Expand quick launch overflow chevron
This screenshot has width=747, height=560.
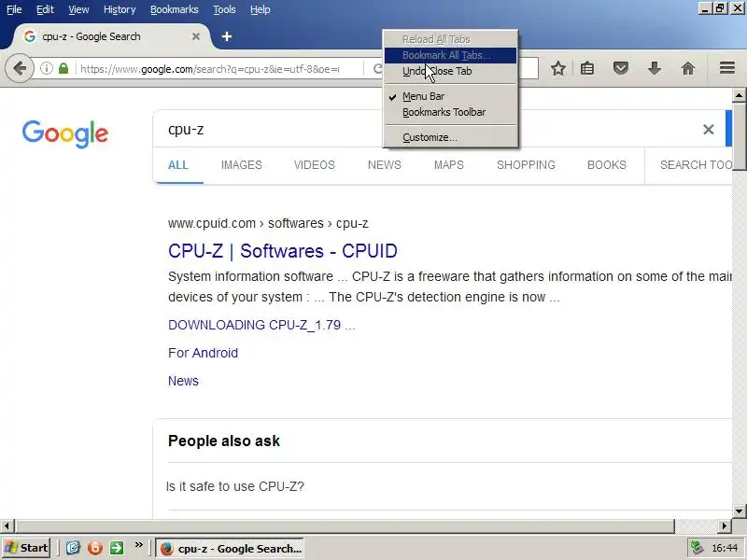pyautogui.click(x=138, y=545)
